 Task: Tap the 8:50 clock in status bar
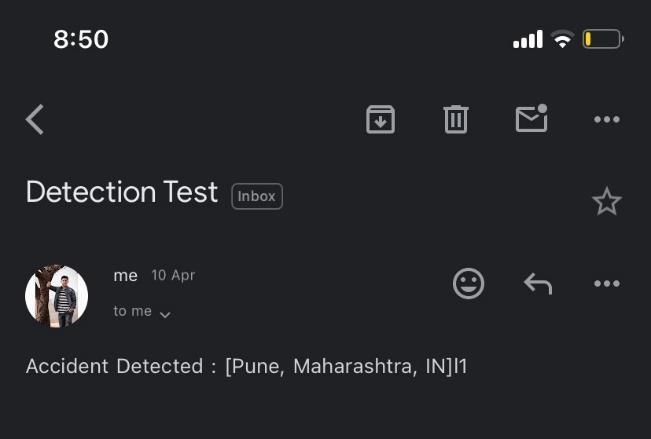(81, 40)
